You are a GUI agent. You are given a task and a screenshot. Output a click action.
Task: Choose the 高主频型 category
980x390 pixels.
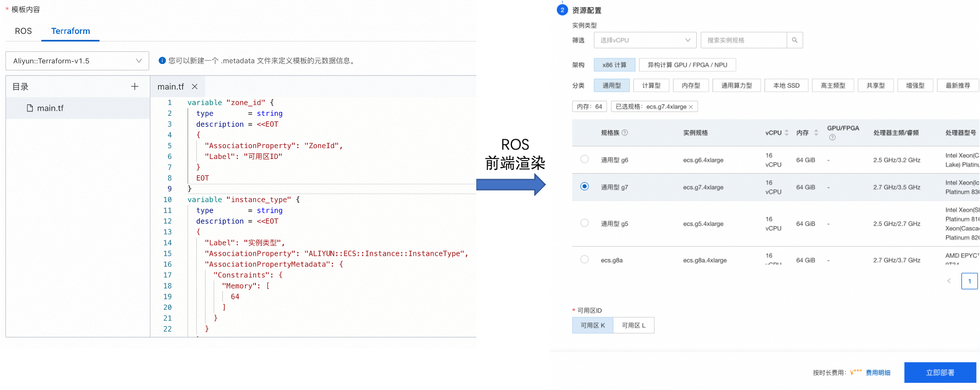tap(833, 86)
